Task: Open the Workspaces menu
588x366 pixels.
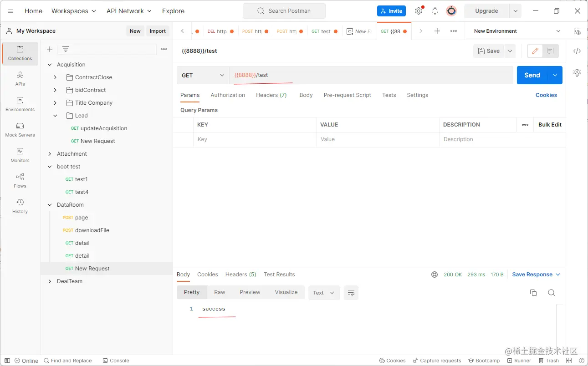Action: [74, 11]
